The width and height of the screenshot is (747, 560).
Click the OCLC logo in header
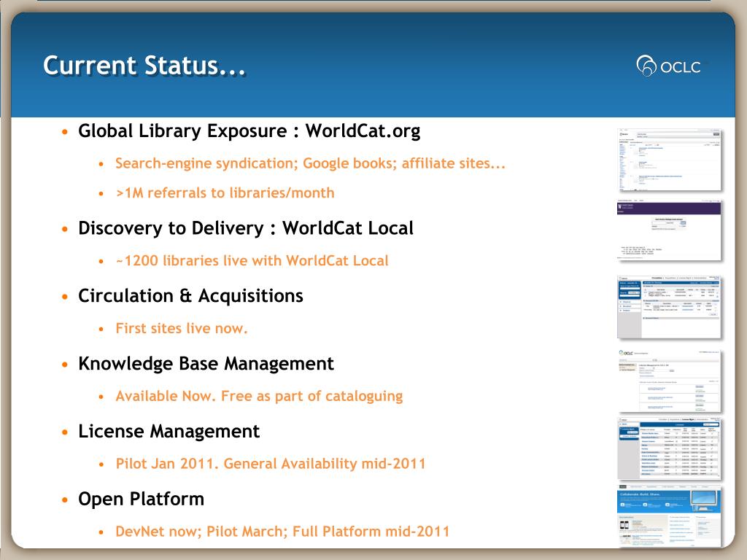pos(668,66)
